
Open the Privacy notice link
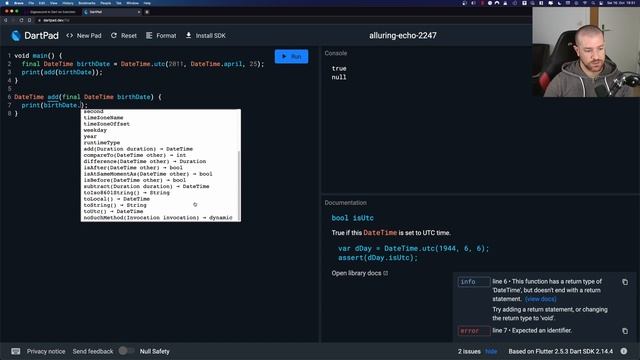(x=46, y=351)
